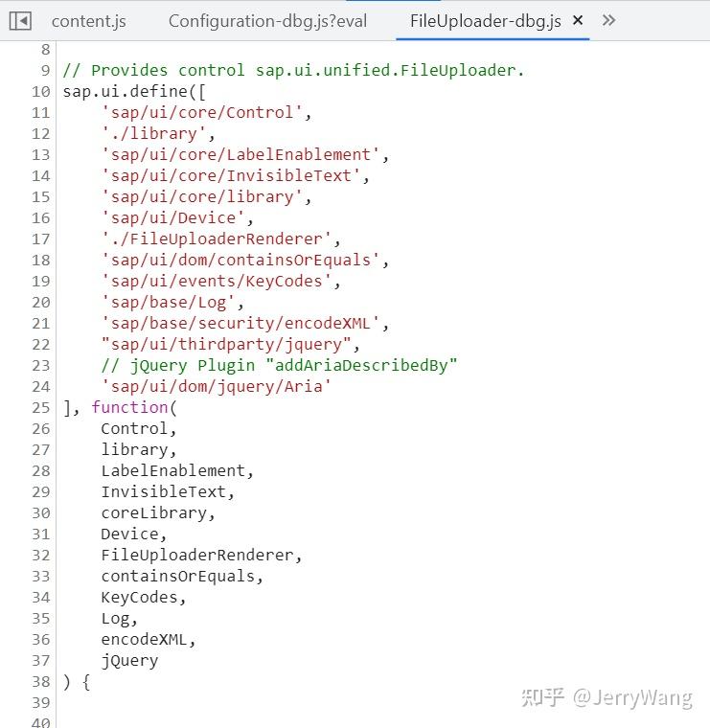
Task: Open the Configuration-dbg.js?eval tab
Action: pyautogui.click(x=267, y=21)
